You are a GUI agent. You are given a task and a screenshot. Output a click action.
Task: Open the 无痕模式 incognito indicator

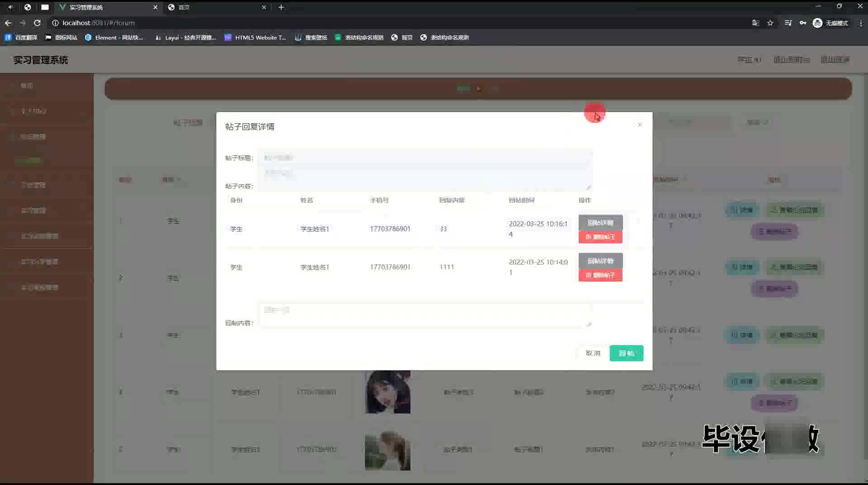(x=830, y=23)
